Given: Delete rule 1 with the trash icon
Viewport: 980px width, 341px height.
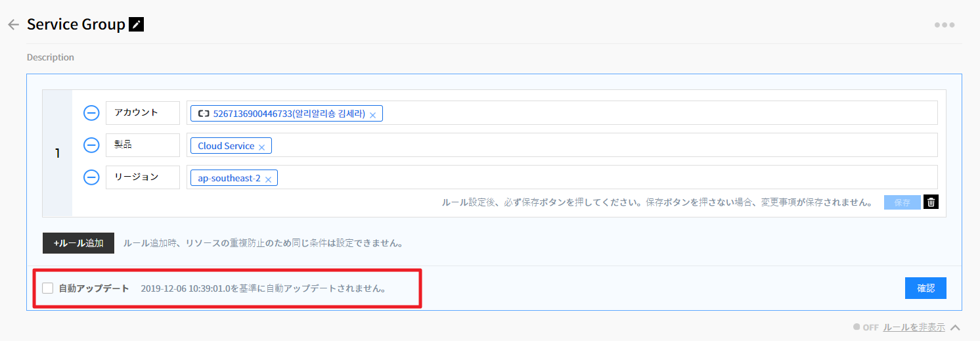Looking at the screenshot, I should [x=931, y=202].
